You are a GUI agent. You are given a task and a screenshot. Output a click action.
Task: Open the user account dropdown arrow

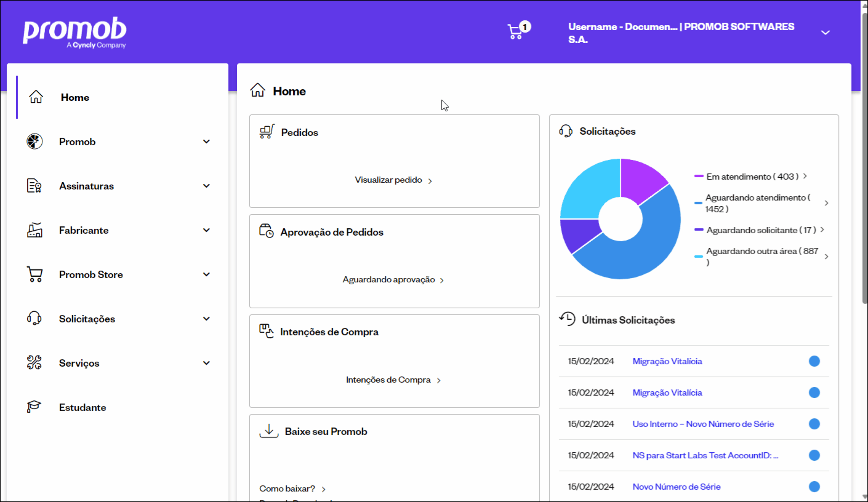pos(826,33)
